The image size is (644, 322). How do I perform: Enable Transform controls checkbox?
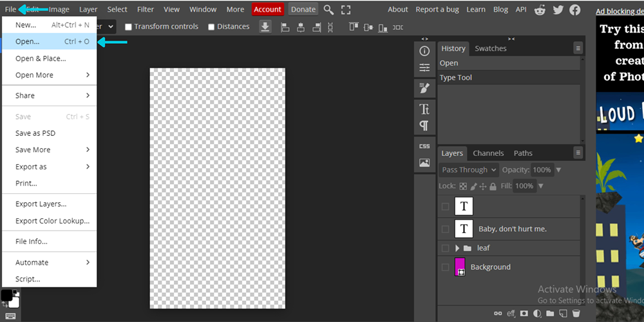(x=129, y=27)
